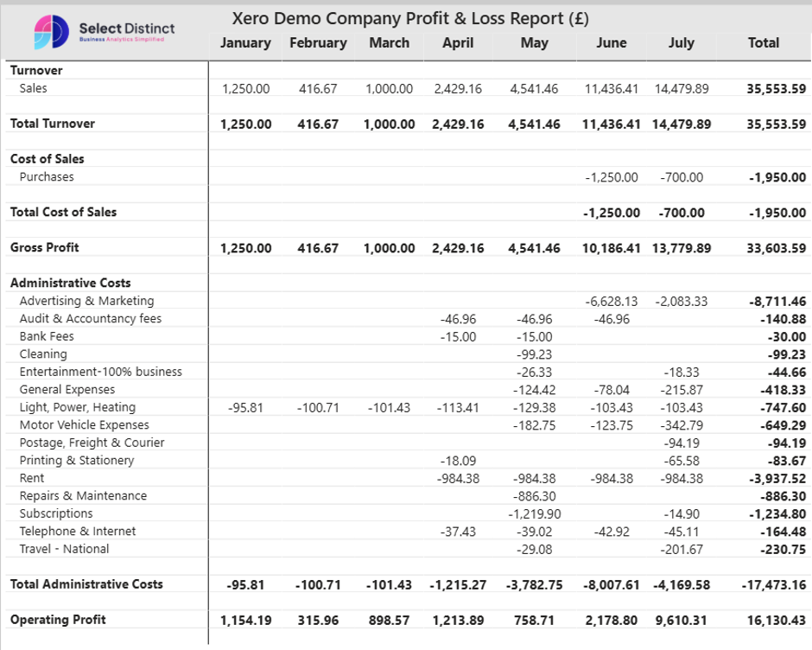Click the Select Distinct logo
Screen dimensions: 812x650
pos(104,32)
